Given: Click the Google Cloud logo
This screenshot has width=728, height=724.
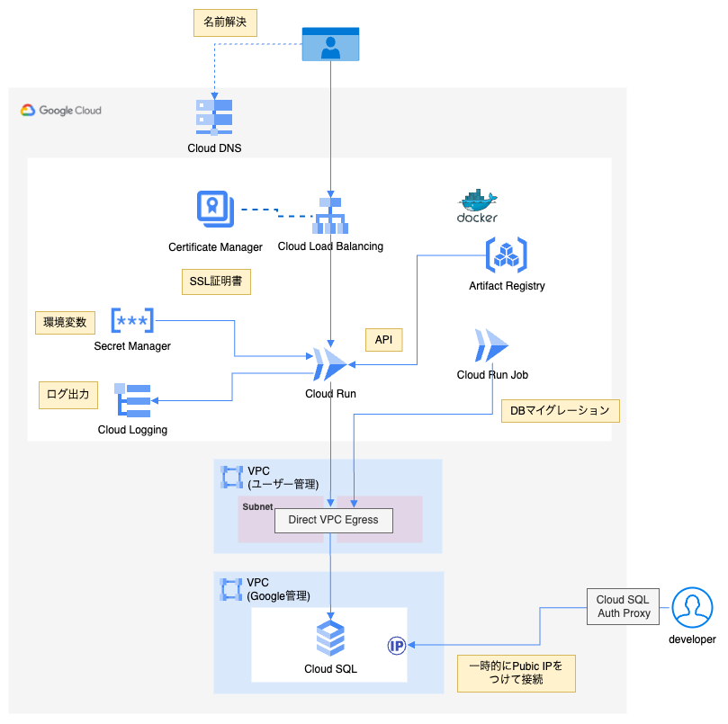Looking at the screenshot, I should (61, 110).
